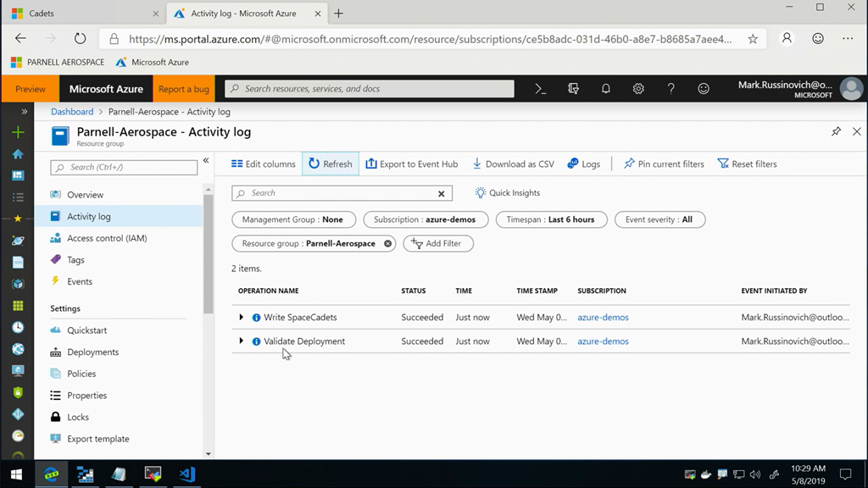Open the Timespan Last 6 hours filter
The height and width of the screenshot is (488, 868).
(549, 219)
